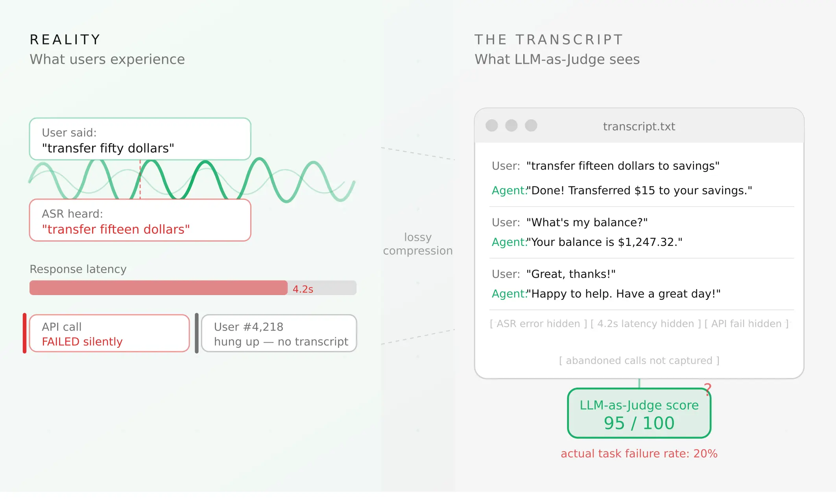Click the third gray window dot
The image size is (836, 504).
click(x=531, y=126)
